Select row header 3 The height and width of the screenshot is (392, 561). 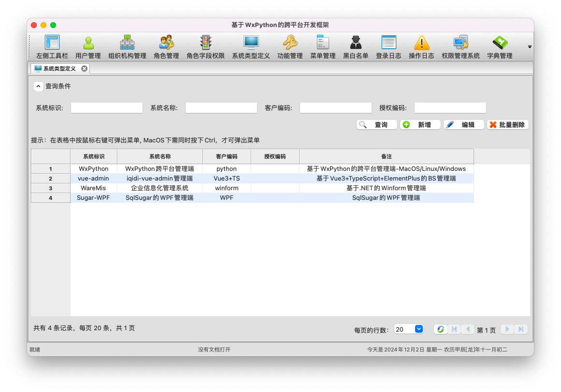click(x=51, y=188)
